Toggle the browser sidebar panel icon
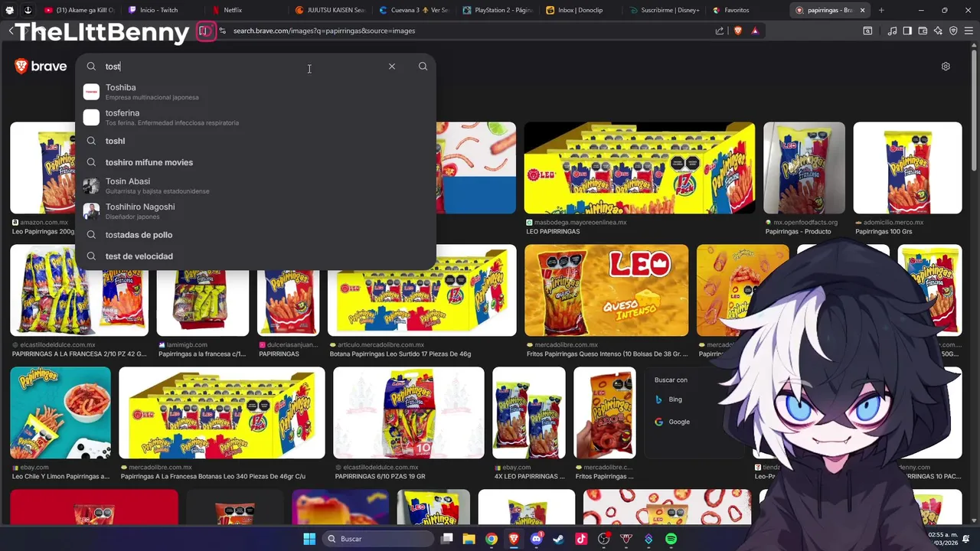Viewport: 980px width, 551px height. 907,31
